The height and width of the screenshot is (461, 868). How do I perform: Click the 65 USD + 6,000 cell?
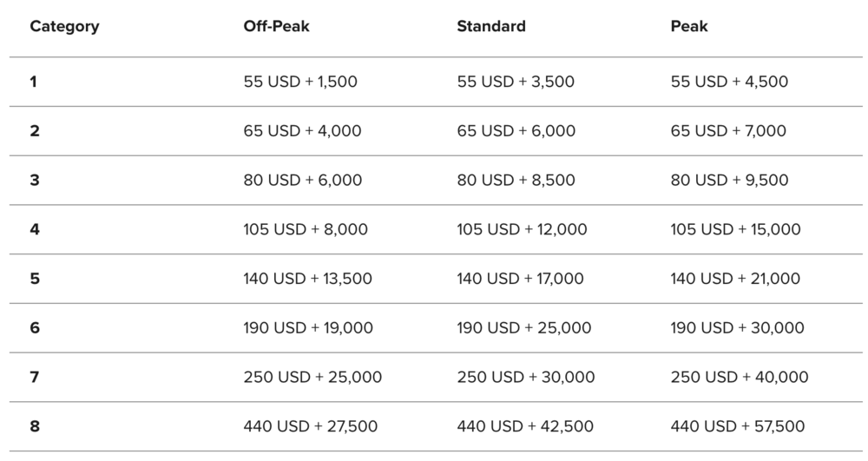click(516, 131)
